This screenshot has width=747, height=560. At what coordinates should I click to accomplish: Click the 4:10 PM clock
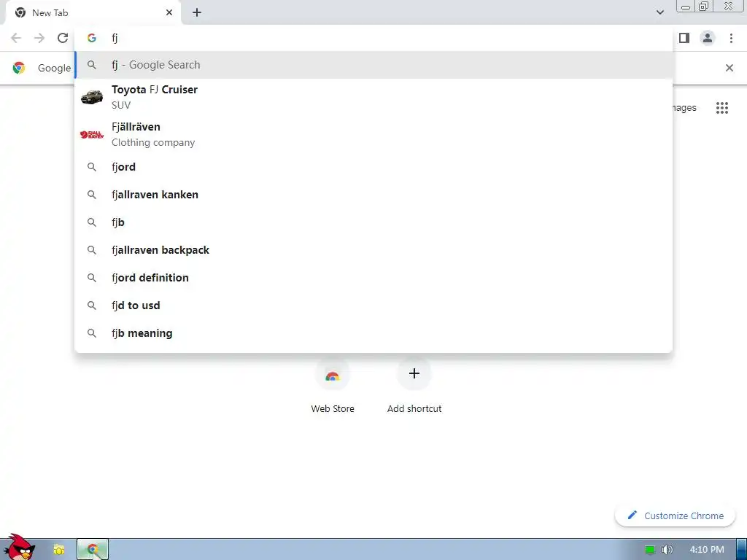(707, 550)
